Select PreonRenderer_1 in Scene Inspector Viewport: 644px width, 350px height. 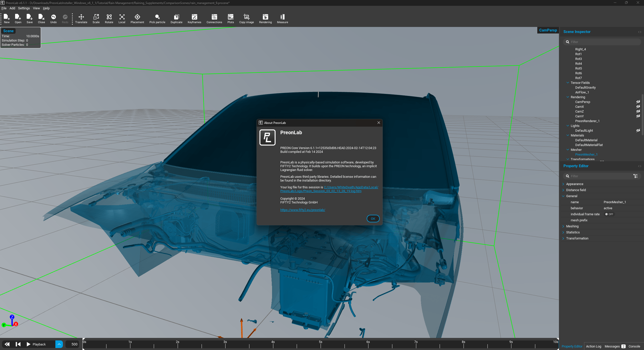587,121
